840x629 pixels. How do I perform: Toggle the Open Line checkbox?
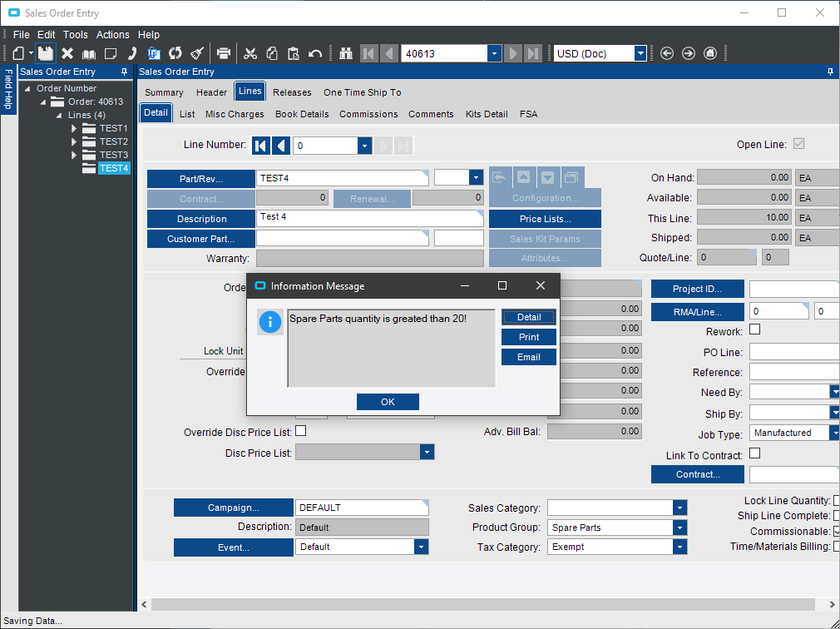coord(798,144)
